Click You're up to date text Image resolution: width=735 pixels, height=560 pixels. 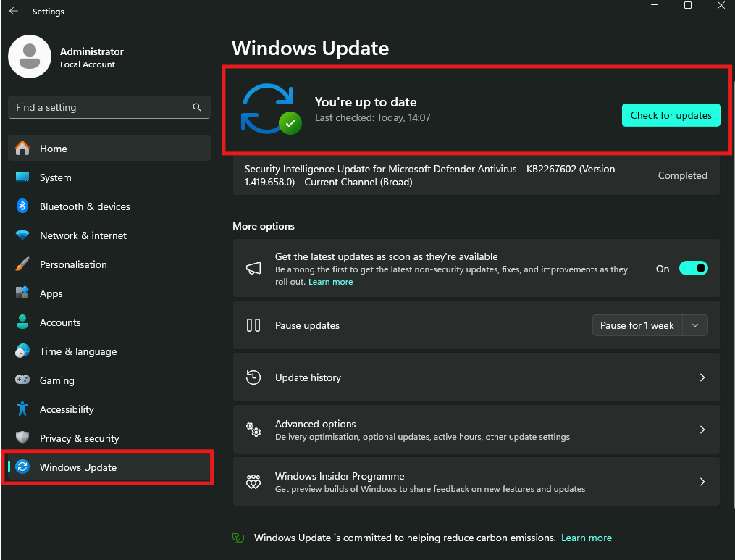[x=366, y=102]
